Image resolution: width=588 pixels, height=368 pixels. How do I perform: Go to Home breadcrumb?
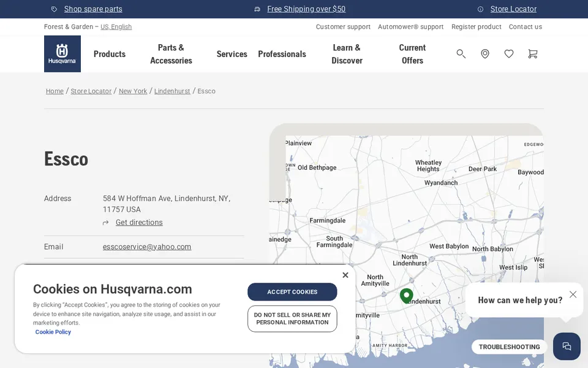[55, 91]
